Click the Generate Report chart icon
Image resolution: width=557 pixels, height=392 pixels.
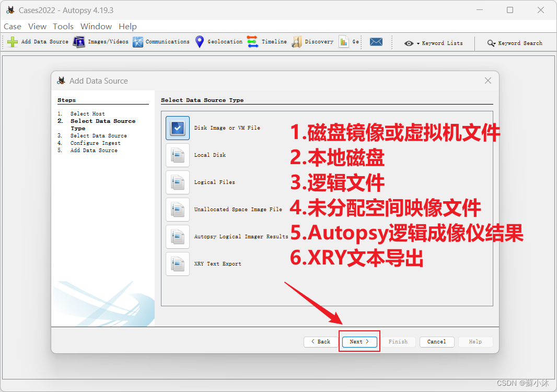click(343, 42)
